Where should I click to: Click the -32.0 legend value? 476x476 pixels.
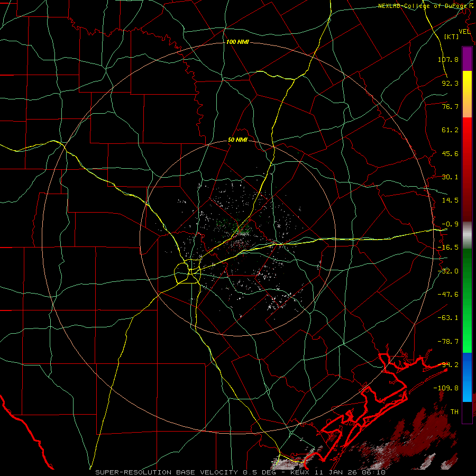[448, 271]
